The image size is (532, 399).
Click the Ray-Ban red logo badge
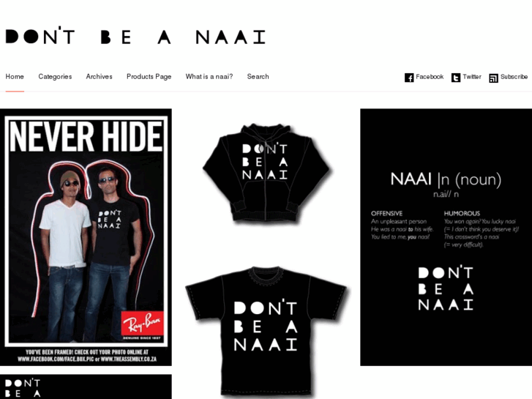[142, 324]
